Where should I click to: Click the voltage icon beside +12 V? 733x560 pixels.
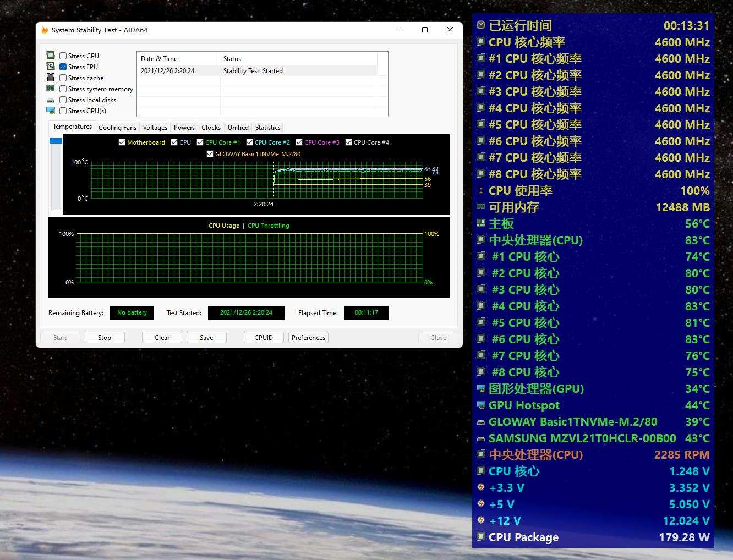[x=481, y=520]
